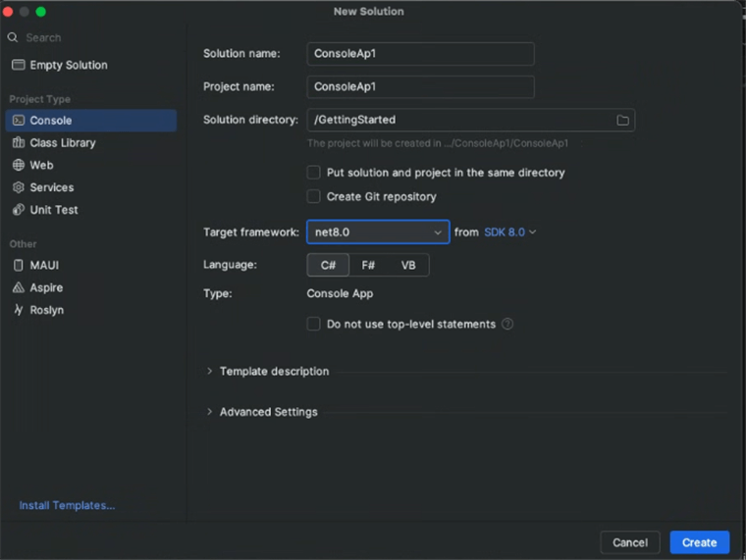Toggle Do not use top-level statements
746x560 pixels.
coord(314,325)
